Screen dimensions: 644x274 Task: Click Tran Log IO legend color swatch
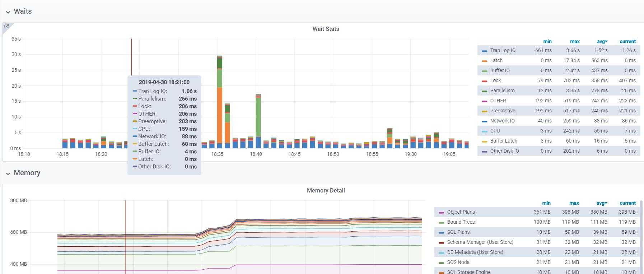(485, 51)
